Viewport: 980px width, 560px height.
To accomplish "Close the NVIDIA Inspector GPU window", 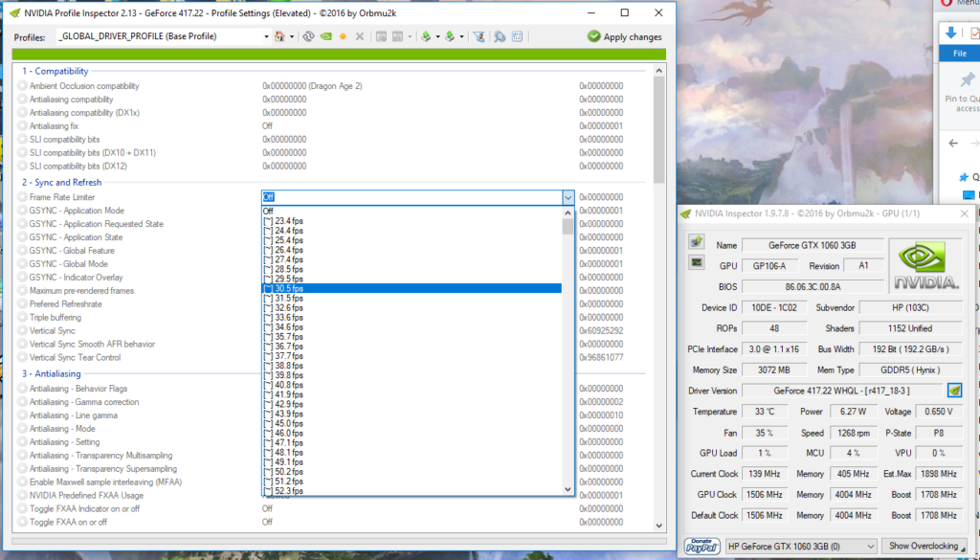I will pyautogui.click(x=965, y=213).
